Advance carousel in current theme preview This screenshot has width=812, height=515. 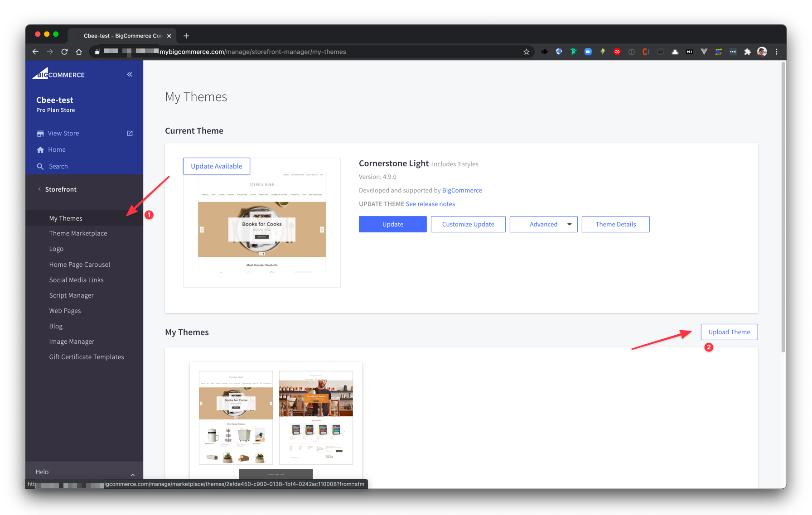(x=322, y=230)
